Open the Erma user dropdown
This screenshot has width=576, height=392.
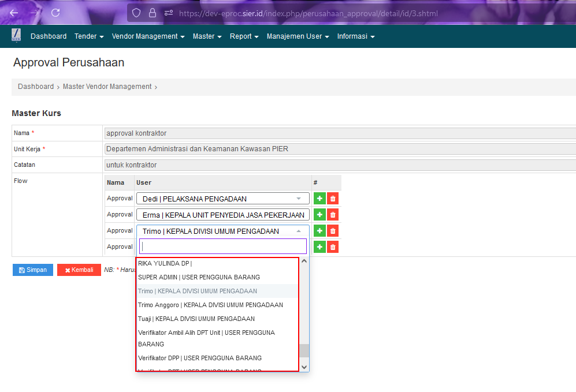[222, 215]
